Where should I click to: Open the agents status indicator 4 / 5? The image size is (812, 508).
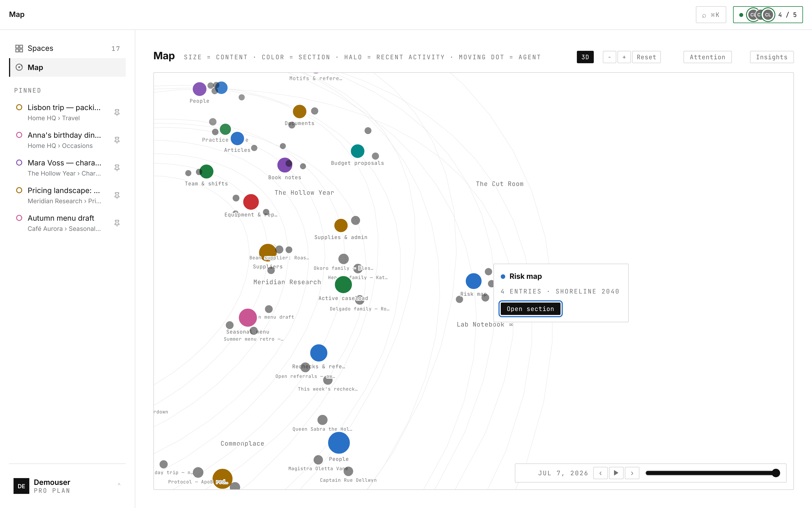tap(768, 15)
